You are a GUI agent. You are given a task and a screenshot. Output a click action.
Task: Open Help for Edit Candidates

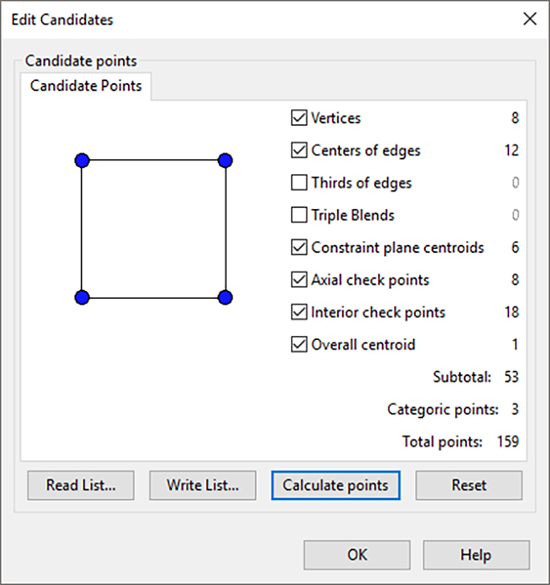click(476, 555)
